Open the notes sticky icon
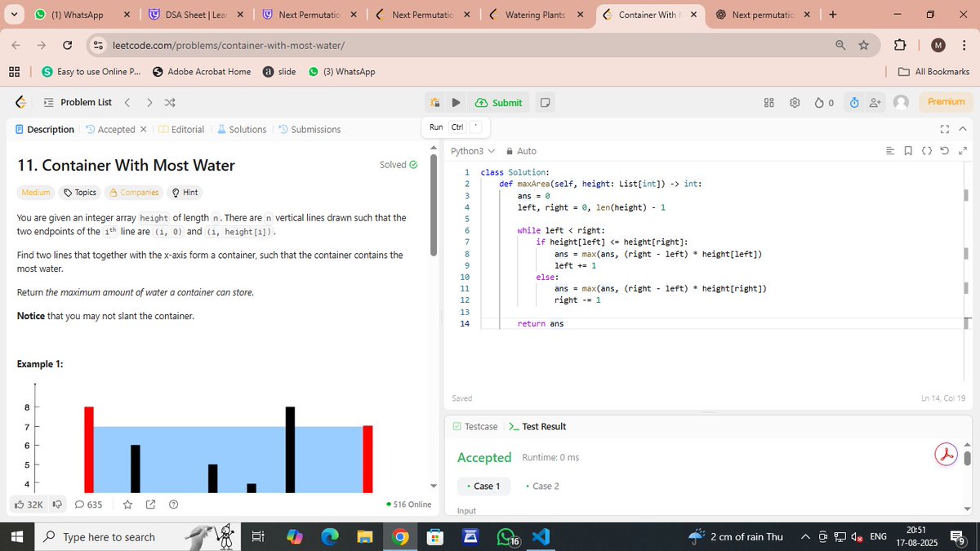 [x=545, y=103]
